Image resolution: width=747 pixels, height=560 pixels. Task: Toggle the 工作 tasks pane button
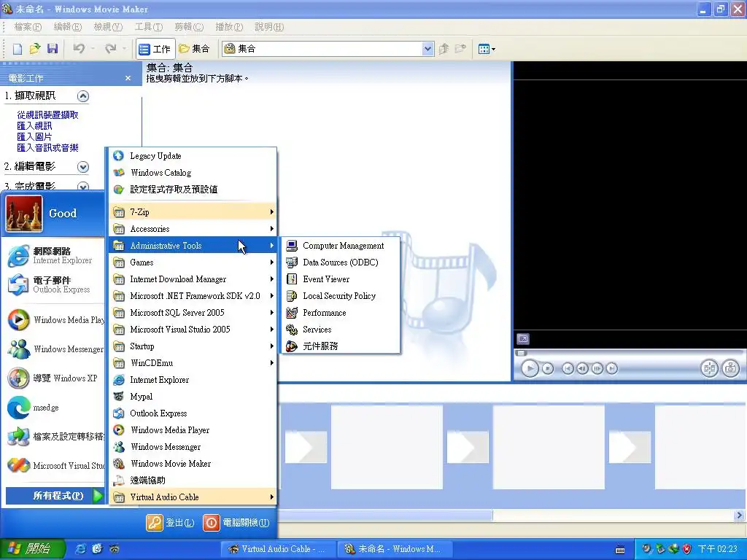[155, 49]
